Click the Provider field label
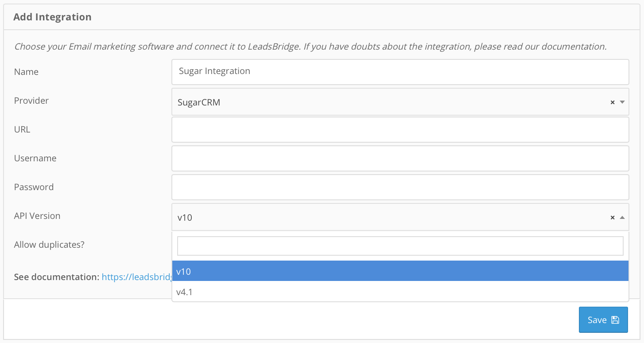Viewport: 644px width, 343px height. (x=31, y=101)
